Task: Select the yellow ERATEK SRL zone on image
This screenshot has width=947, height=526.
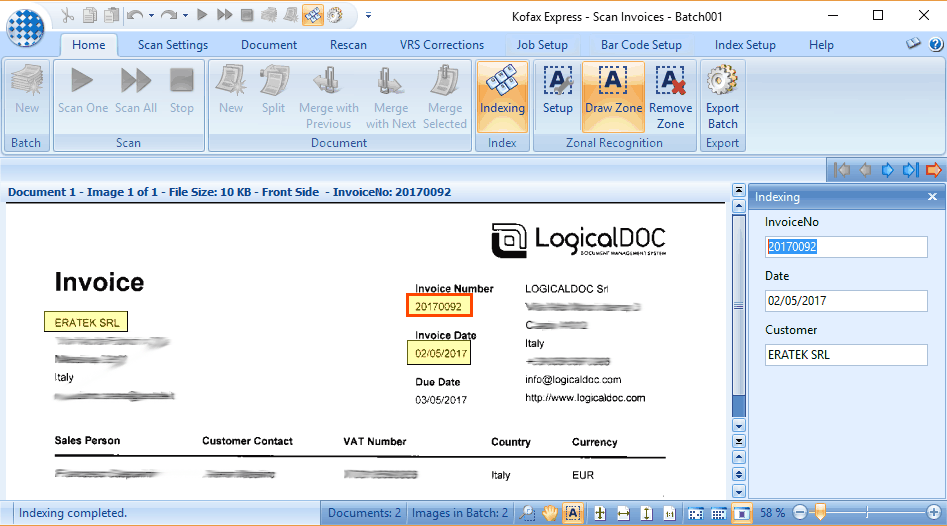Action: point(86,322)
